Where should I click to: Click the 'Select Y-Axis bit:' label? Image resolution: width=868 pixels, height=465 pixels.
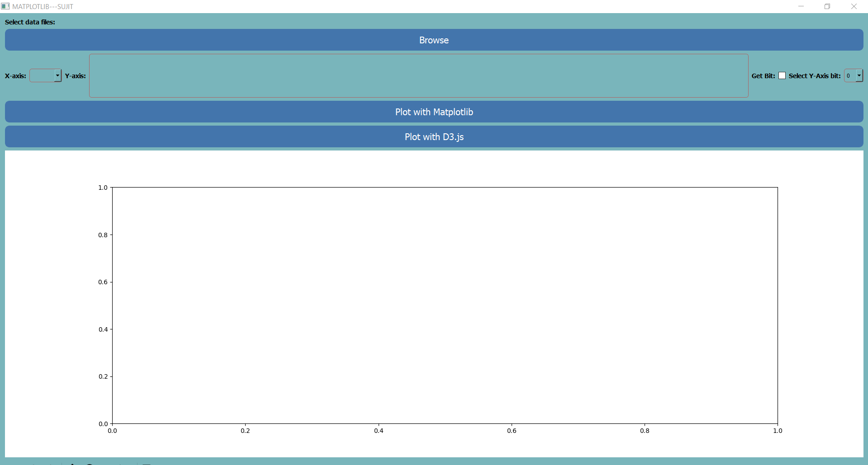pos(814,76)
